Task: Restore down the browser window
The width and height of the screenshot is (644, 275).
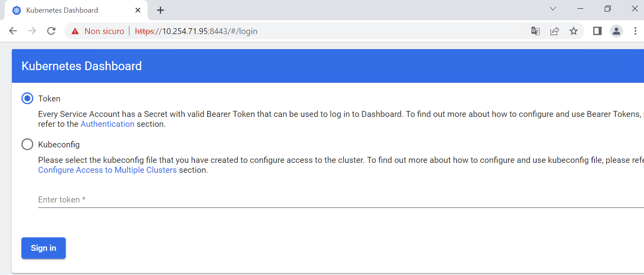Action: [608, 9]
